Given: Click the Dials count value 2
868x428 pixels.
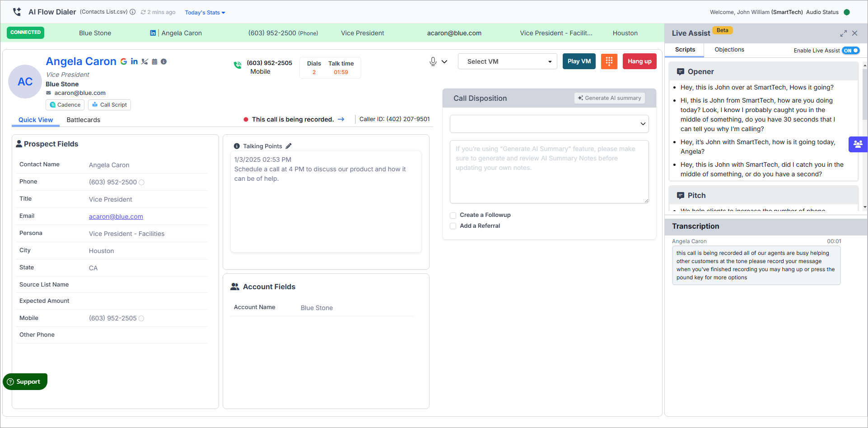Looking at the screenshot, I should 314,72.
